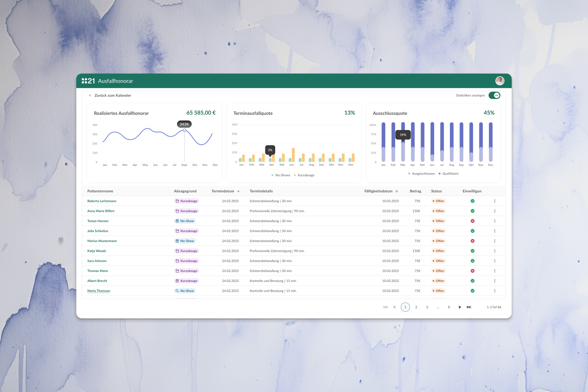
Task: Open row menu for Sara Johnson
Action: click(494, 261)
